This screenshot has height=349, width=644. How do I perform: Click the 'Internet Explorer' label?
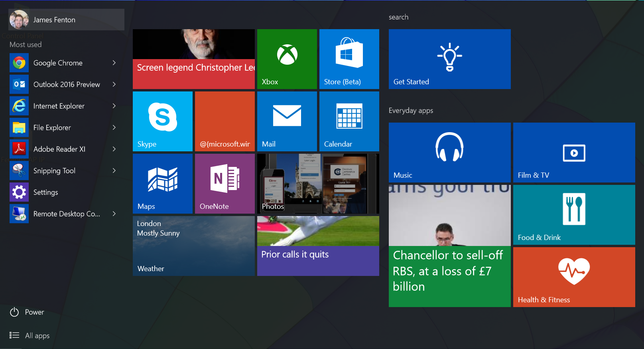[x=59, y=106]
